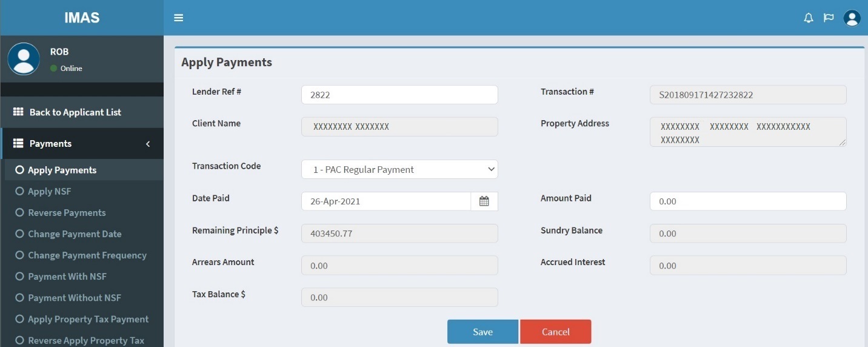This screenshot has height=347, width=868.
Task: Click the hamburger menu toggle icon
Action: point(178,18)
